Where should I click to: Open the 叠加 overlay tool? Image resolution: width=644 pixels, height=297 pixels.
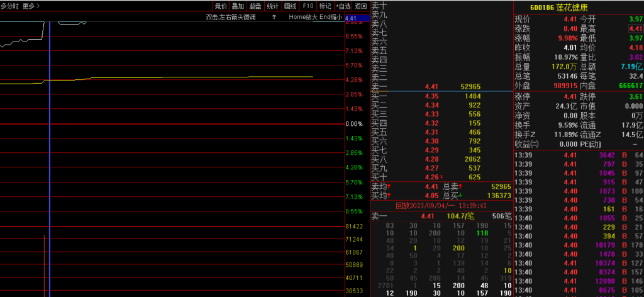pyautogui.click(x=238, y=6)
